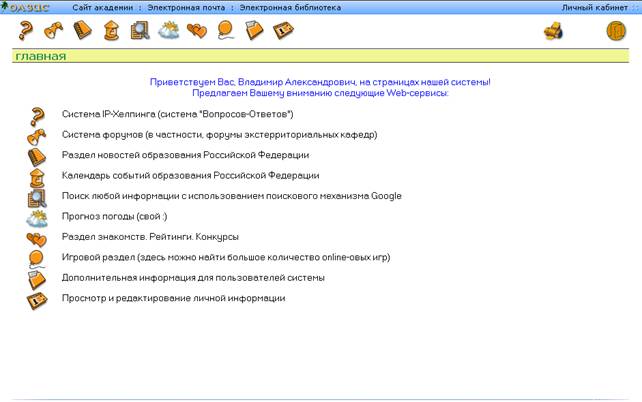642x402 pixels.
Task: Click the gold blocks icon in toolbar
Action: (x=553, y=31)
